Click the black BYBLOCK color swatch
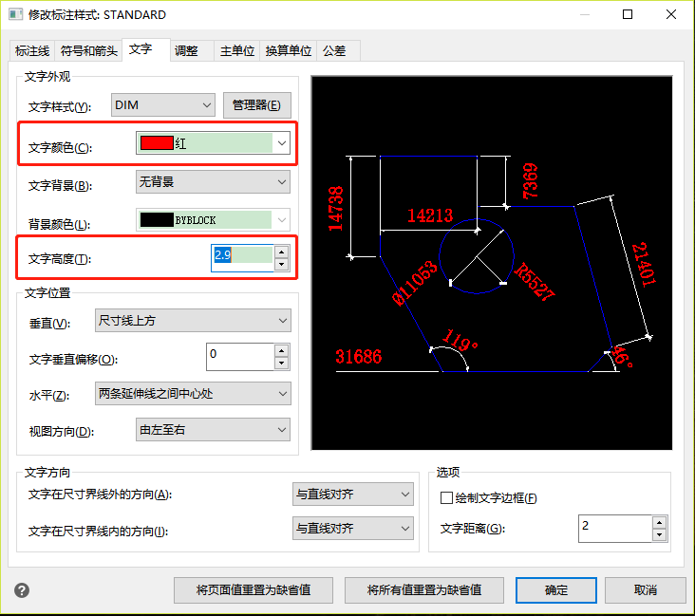The width and height of the screenshot is (695, 616). [157, 220]
